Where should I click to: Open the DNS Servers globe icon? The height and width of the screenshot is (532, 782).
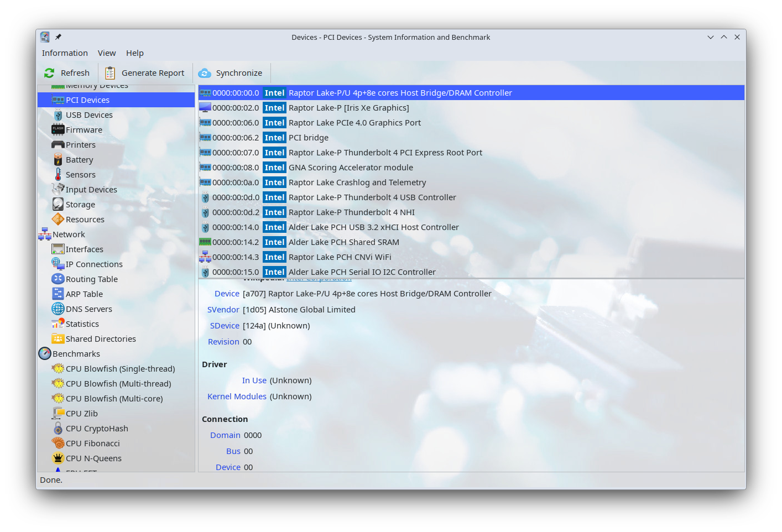(x=58, y=309)
